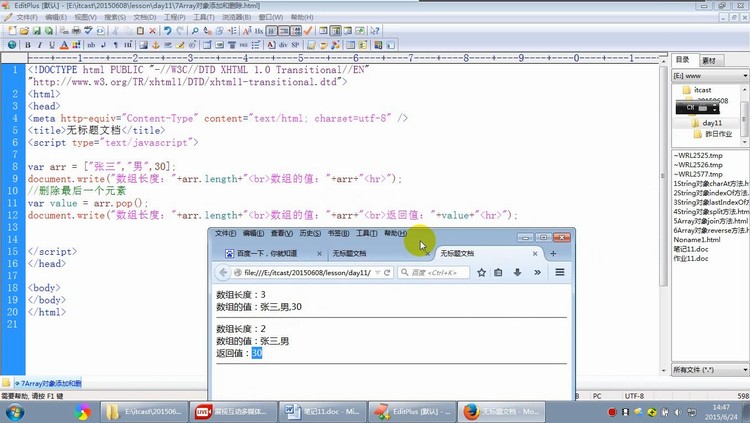Toggle the word wrap toolbar button

tap(272, 31)
